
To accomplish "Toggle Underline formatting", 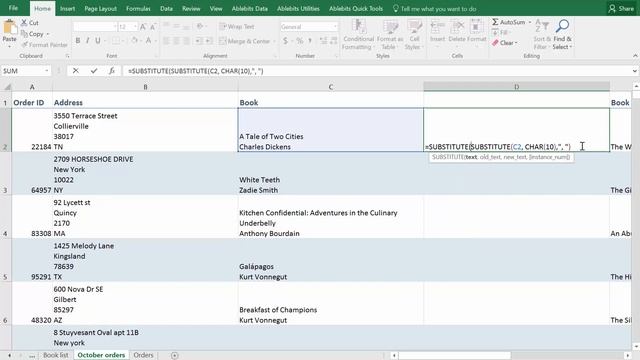I will click(98, 40).
